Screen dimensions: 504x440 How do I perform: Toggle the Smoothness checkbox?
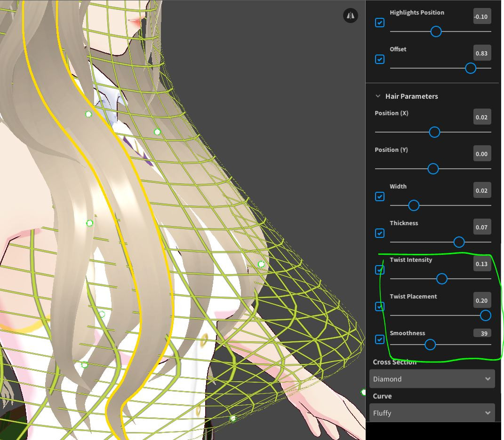click(x=380, y=339)
